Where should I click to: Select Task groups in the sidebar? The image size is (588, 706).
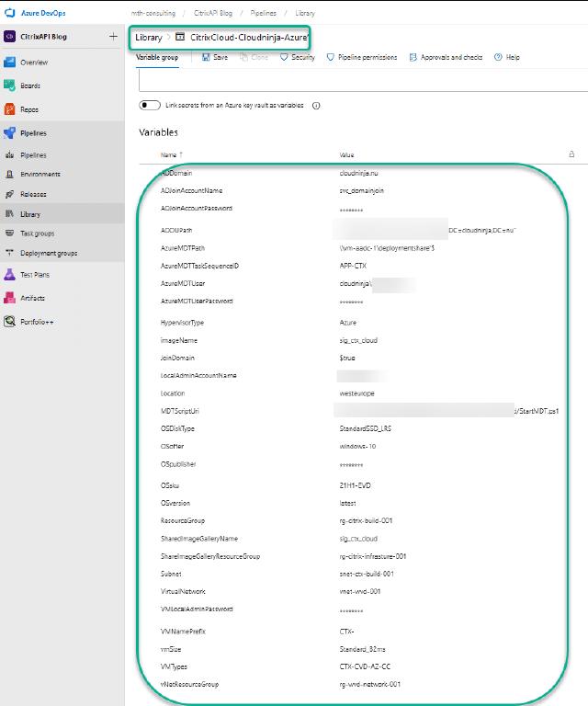[x=37, y=233]
